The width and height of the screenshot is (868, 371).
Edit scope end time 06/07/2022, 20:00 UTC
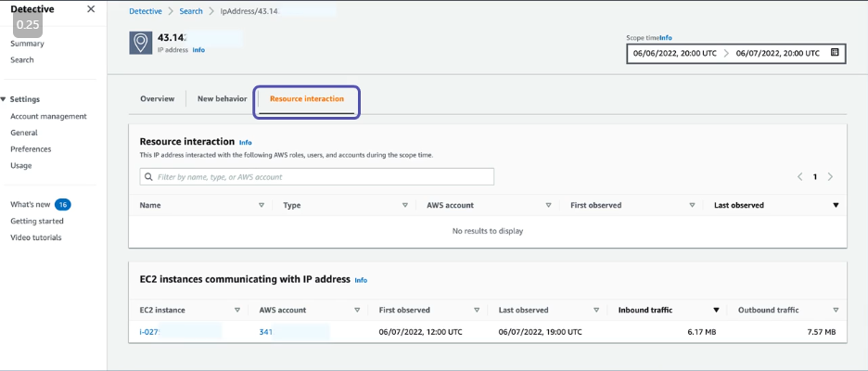[778, 53]
